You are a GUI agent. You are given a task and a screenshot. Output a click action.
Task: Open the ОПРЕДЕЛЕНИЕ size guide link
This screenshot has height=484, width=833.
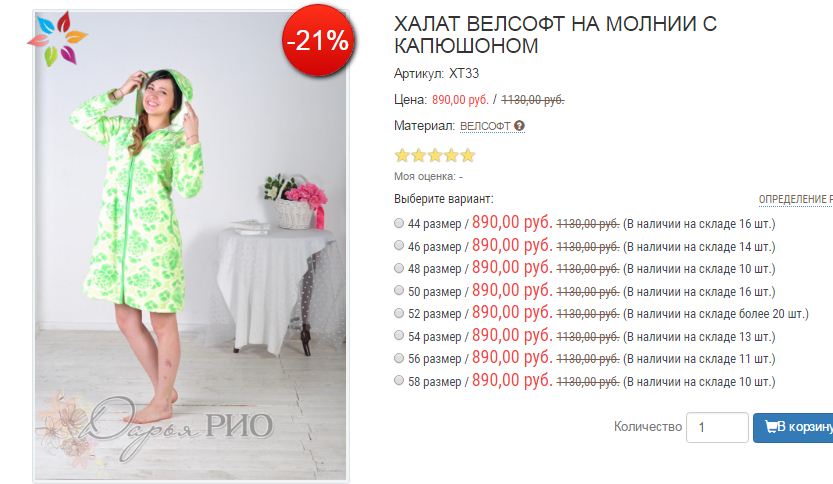pos(795,199)
